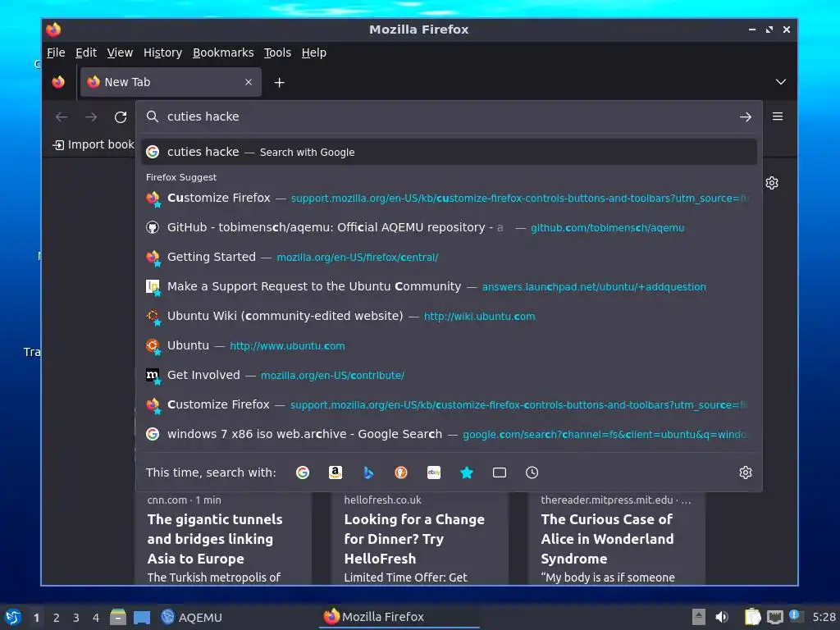Click the search magnifier icon in URL bar
840x630 pixels.
pos(153,116)
